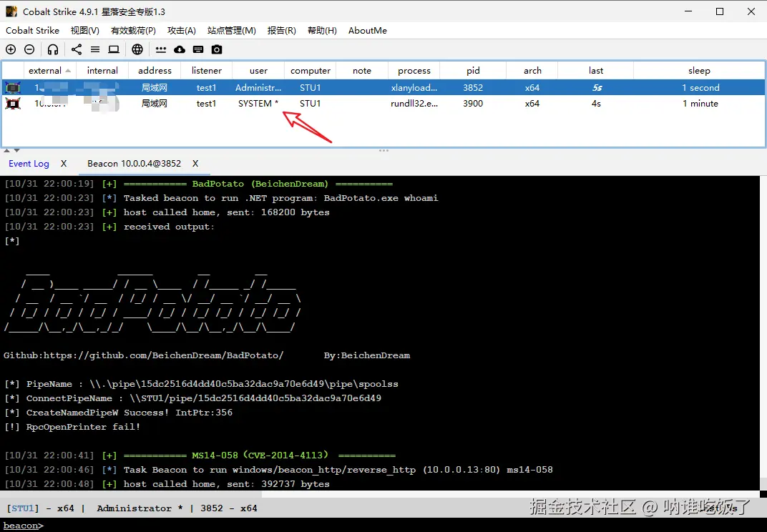Click the console horizontal scrollbar thumb
This screenshot has height=532, width=767.
131,494
